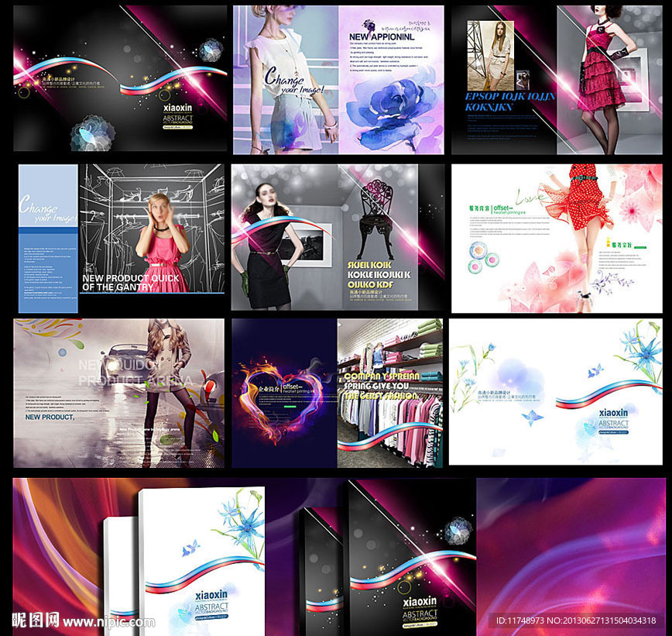Click the bold 'NEW PRODUCT,' text on the foggy spread
The image size is (672, 636).
[x=50, y=417]
